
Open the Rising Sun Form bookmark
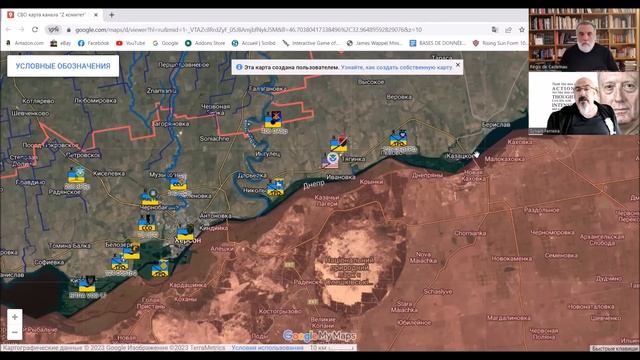(x=500, y=43)
